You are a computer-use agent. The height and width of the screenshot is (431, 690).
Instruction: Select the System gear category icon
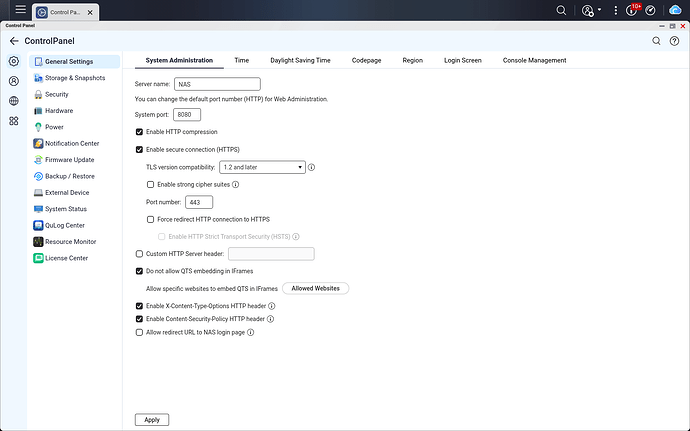point(14,61)
